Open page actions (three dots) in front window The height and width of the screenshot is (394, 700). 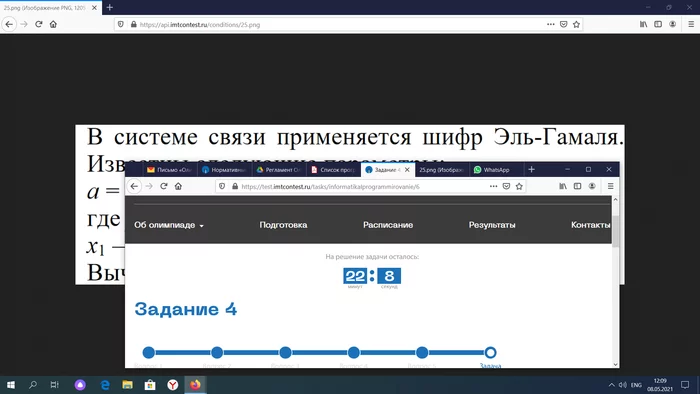493,187
